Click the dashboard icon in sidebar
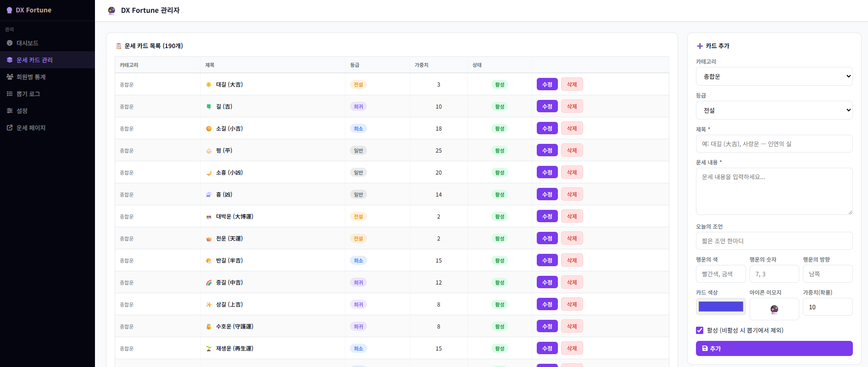 10,43
